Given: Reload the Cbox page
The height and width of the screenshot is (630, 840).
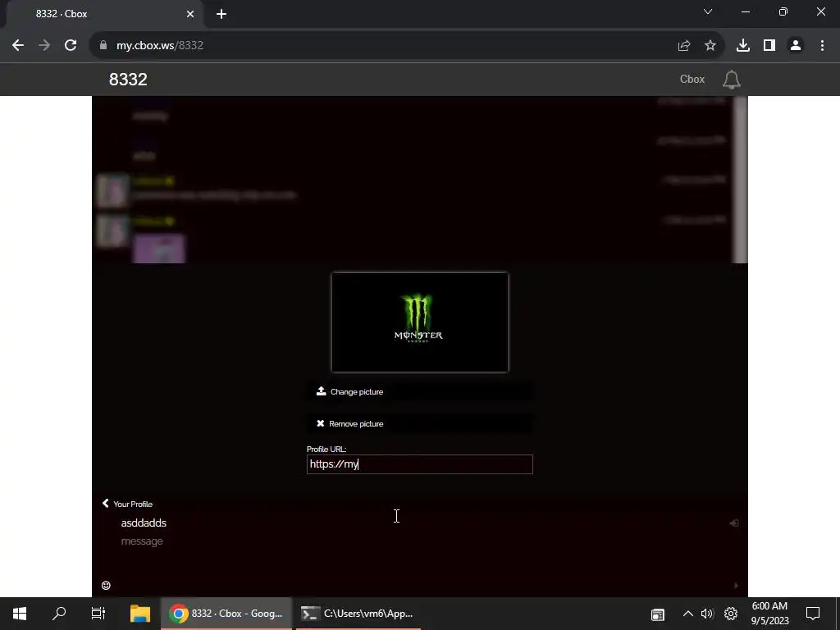Looking at the screenshot, I should pyautogui.click(x=71, y=46).
